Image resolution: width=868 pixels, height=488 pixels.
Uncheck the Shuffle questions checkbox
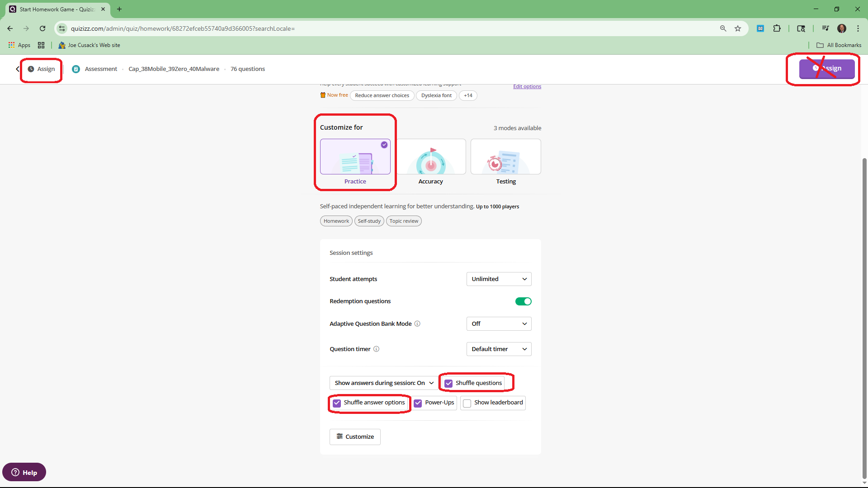tap(448, 383)
